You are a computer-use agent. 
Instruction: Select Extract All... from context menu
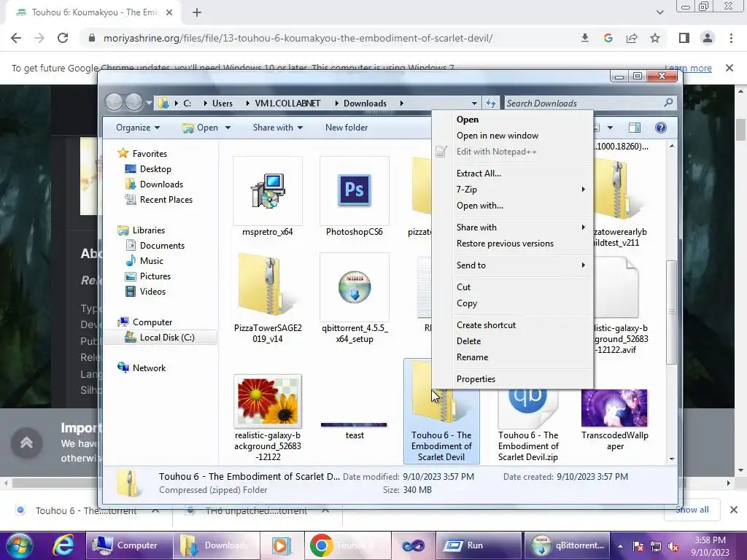click(522, 174)
